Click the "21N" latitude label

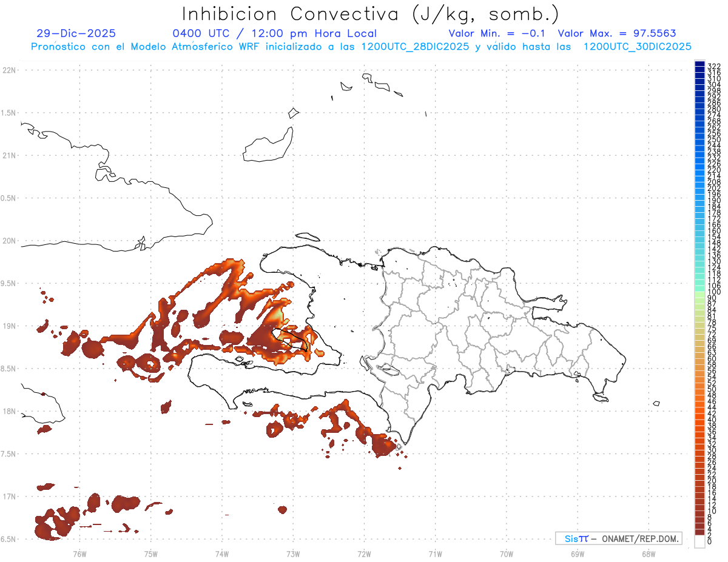coord(8,156)
